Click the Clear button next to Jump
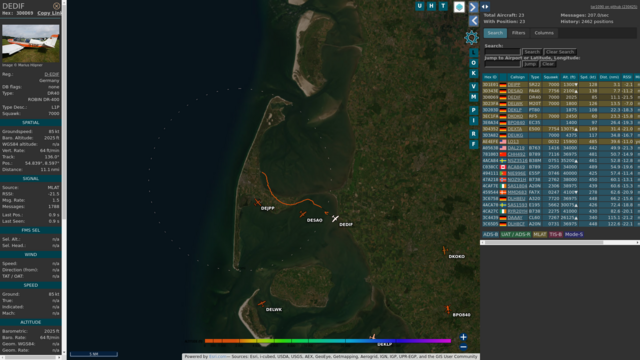 pos(548,64)
